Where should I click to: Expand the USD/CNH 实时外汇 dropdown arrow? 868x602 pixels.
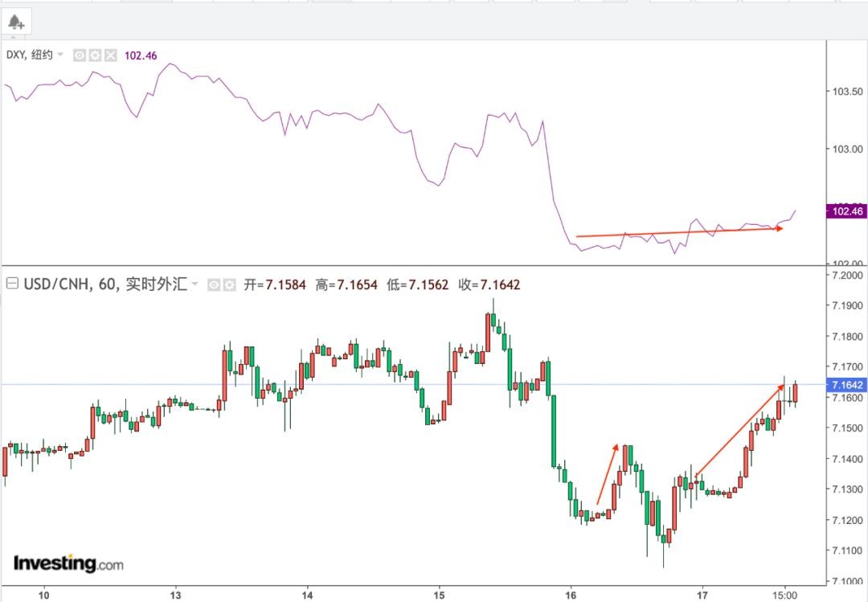point(194,285)
